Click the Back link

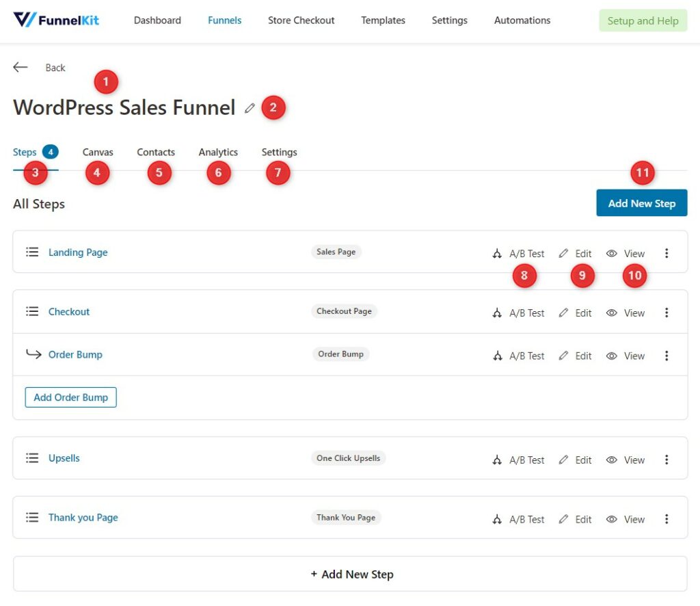coord(55,68)
